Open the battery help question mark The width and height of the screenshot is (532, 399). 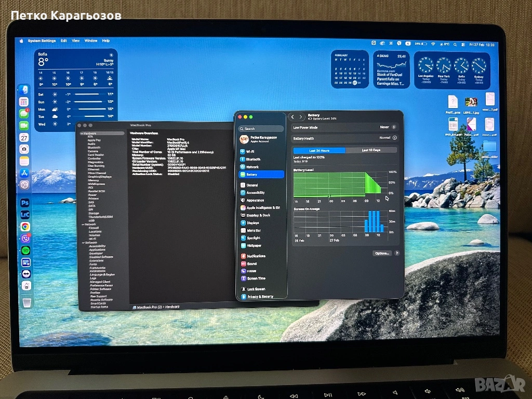click(x=397, y=253)
